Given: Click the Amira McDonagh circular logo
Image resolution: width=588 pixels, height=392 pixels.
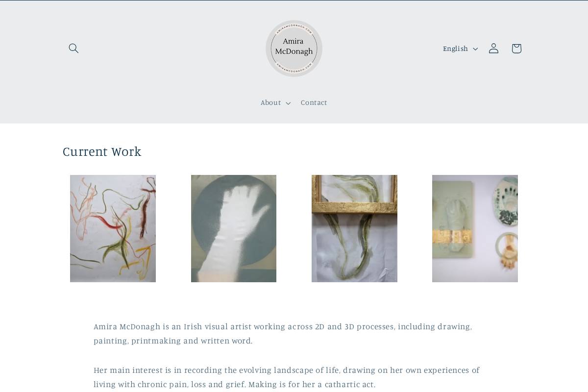Looking at the screenshot, I should 294,49.
